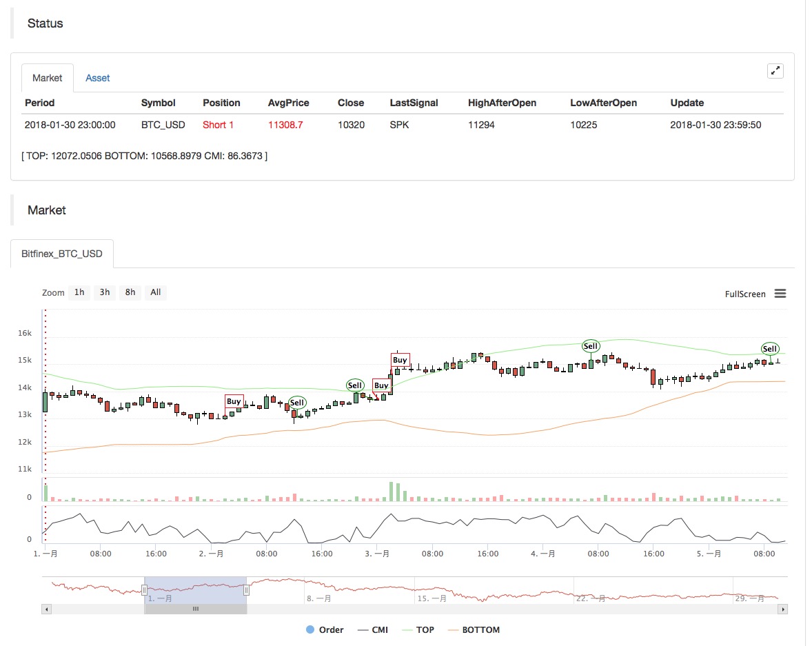Switch to the Asset tab
The image size is (812, 646).
click(97, 78)
